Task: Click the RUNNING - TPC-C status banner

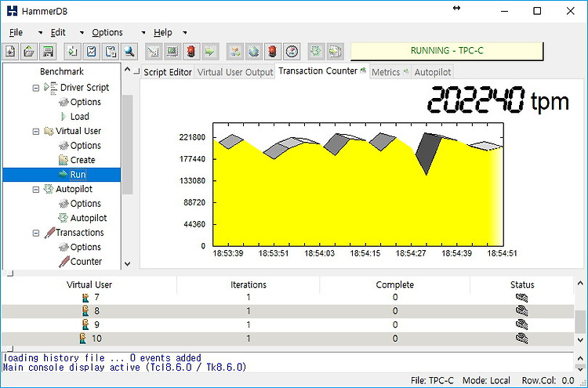Action: click(447, 51)
